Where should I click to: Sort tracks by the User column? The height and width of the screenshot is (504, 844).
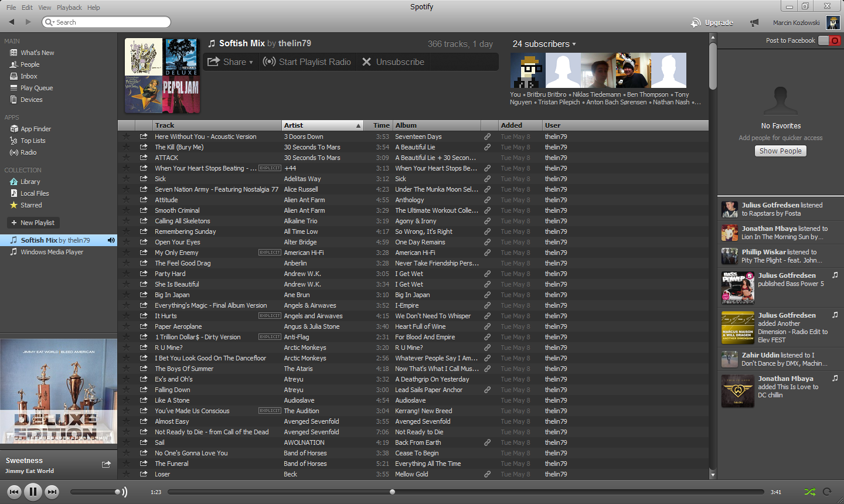[624, 125]
